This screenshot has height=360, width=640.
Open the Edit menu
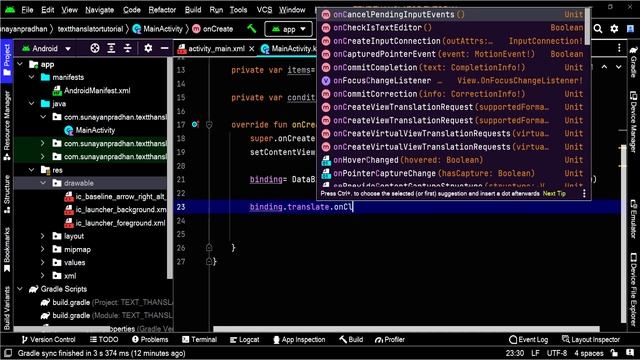47,10
